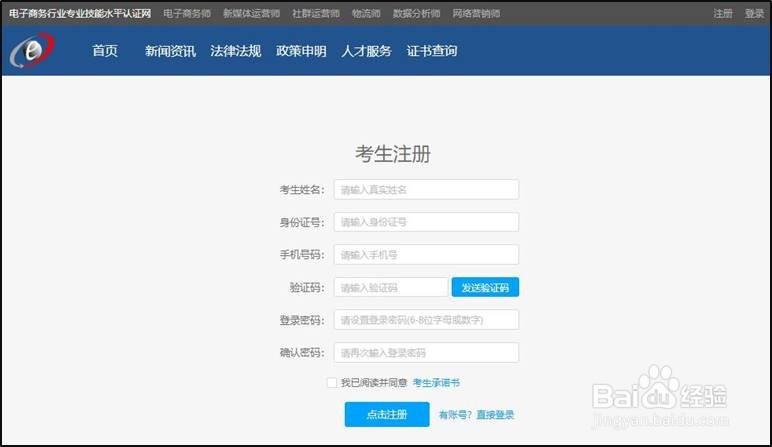The width and height of the screenshot is (772, 447).
Task: Focus the 登录密码 input field
Action: (426, 320)
